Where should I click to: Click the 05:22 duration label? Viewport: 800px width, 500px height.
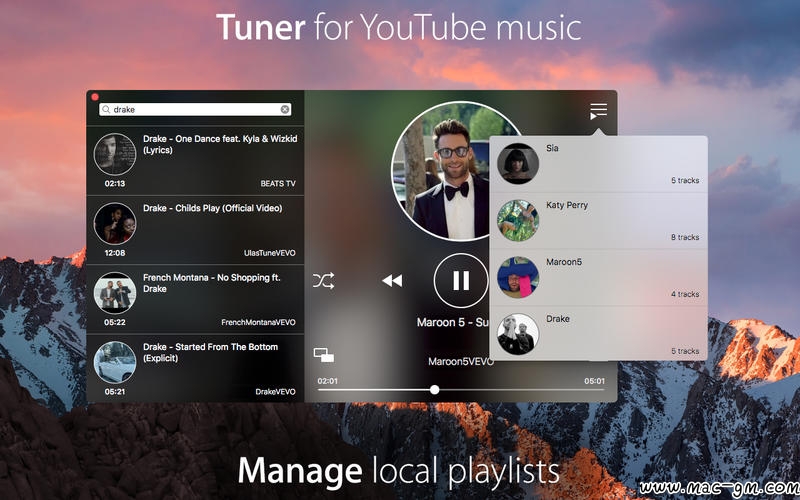[115, 322]
